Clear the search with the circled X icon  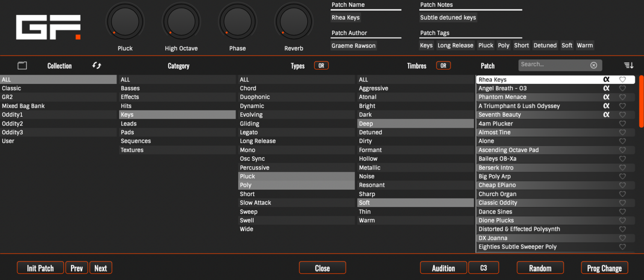pyautogui.click(x=594, y=65)
